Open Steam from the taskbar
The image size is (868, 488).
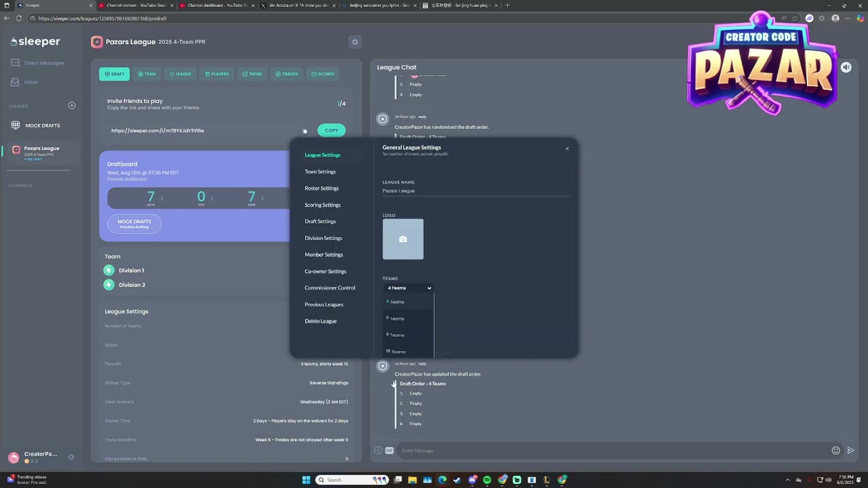point(457,480)
